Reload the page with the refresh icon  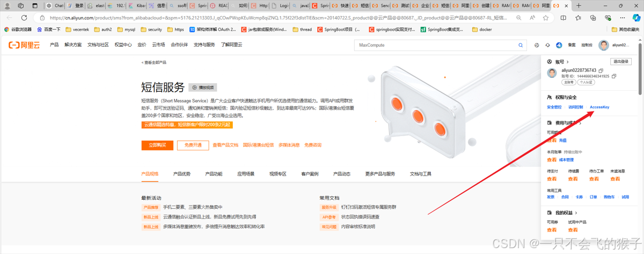point(25,18)
